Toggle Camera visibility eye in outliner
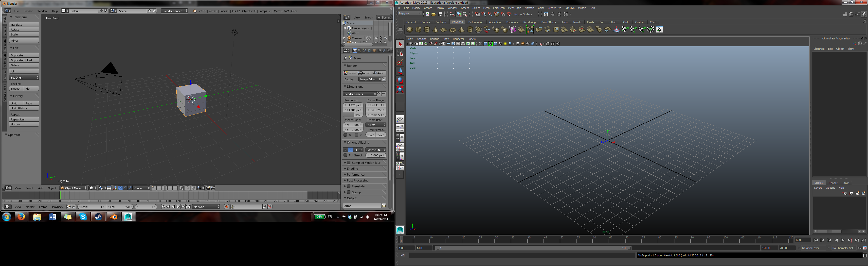The height and width of the screenshot is (266, 868). pyautogui.click(x=376, y=38)
